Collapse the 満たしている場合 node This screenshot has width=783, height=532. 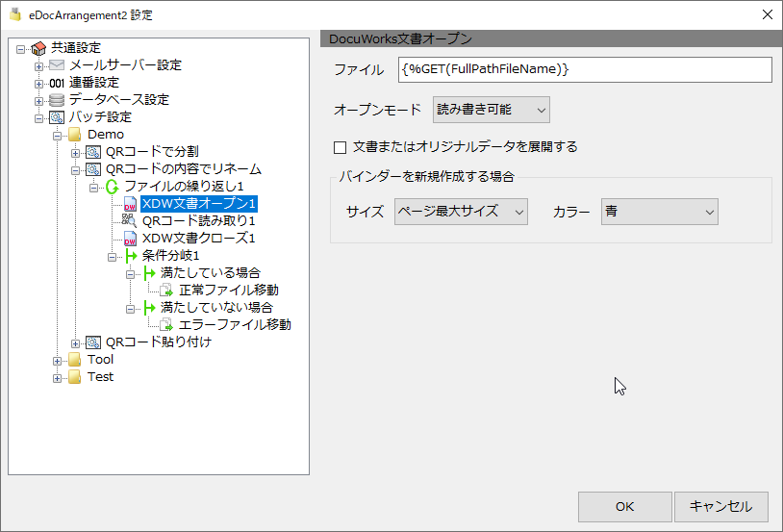coord(130,274)
